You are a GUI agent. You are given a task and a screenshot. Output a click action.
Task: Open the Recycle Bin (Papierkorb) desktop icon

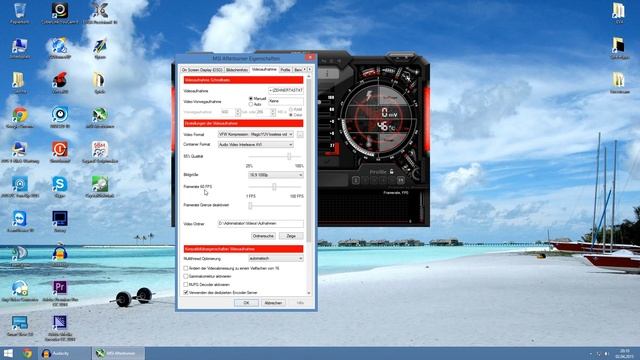[19, 13]
